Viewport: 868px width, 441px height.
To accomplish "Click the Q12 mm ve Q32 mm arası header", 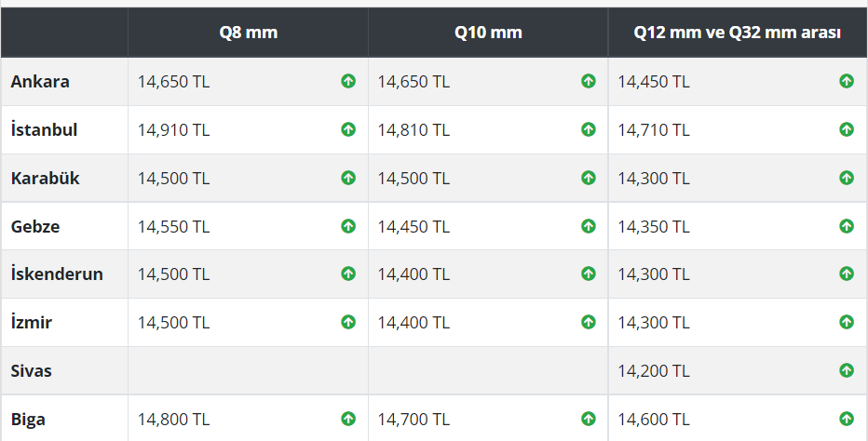I will pyautogui.click(x=738, y=33).
